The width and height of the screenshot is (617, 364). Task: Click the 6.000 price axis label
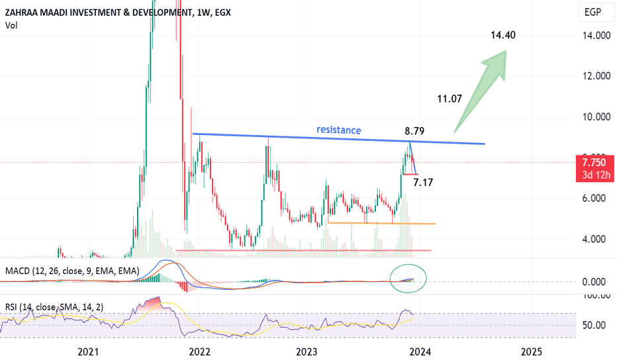pos(596,199)
